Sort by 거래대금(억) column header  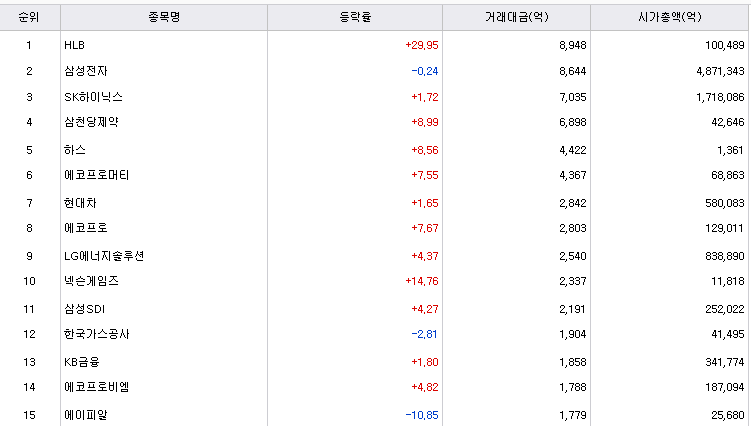tap(517, 17)
